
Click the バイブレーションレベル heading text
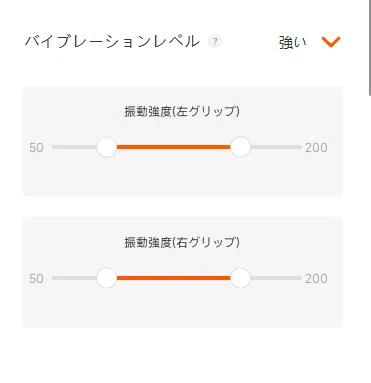[x=112, y=42]
